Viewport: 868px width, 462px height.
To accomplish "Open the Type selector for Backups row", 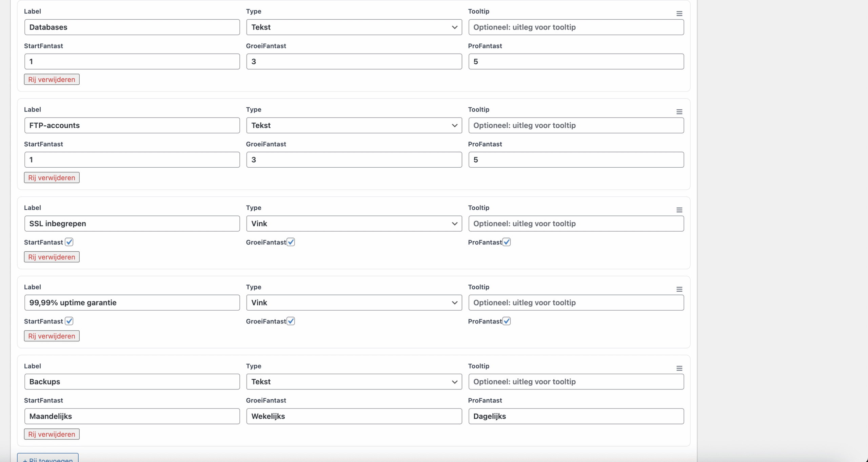I will pyautogui.click(x=354, y=382).
